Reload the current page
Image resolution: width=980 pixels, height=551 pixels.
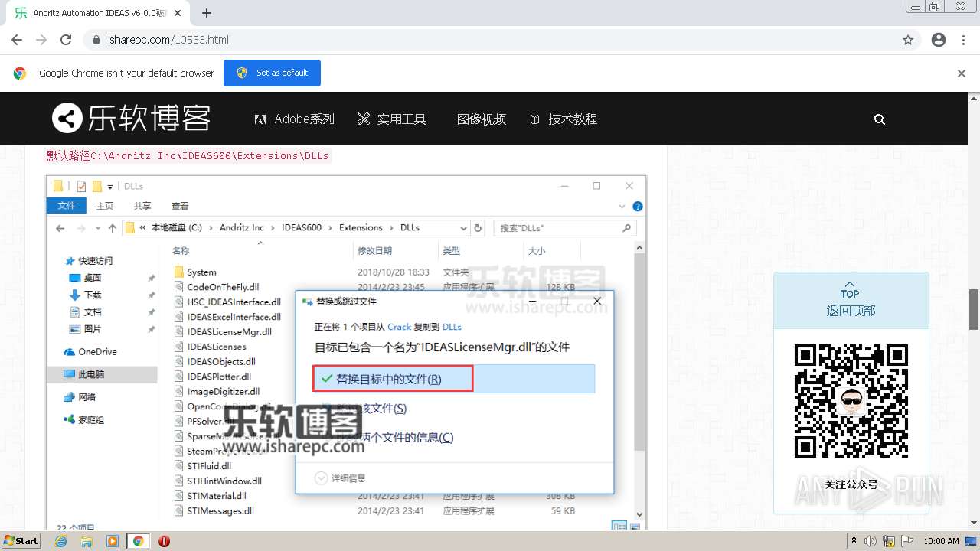(66, 40)
